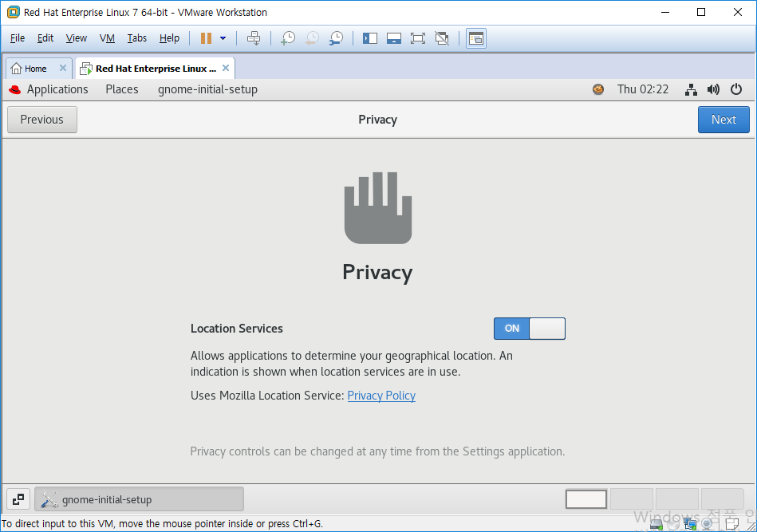Click the network adapter status icon
Image resolution: width=757 pixels, height=532 pixels.
(x=690, y=523)
